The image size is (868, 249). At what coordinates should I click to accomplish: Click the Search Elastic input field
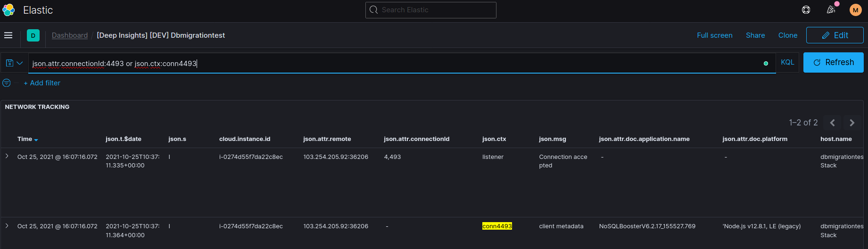(430, 10)
